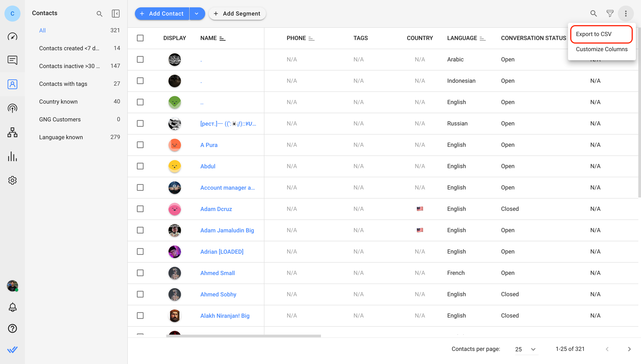Toggle the select all contacts checkbox

coord(140,38)
